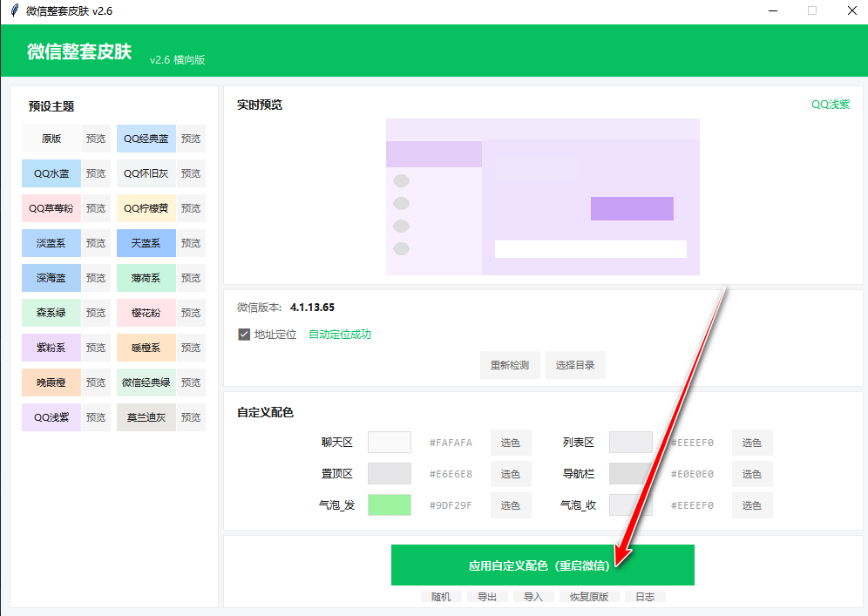Click 选色 for 气泡_收
868x616 pixels.
(x=752, y=505)
